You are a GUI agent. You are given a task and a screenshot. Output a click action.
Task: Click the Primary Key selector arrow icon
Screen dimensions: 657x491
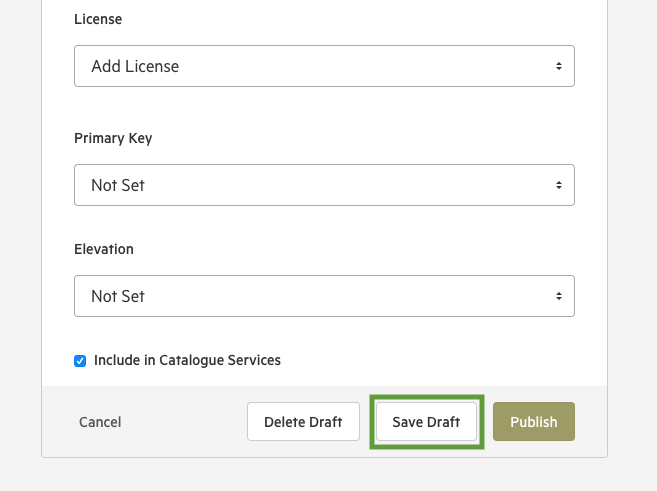(x=559, y=185)
